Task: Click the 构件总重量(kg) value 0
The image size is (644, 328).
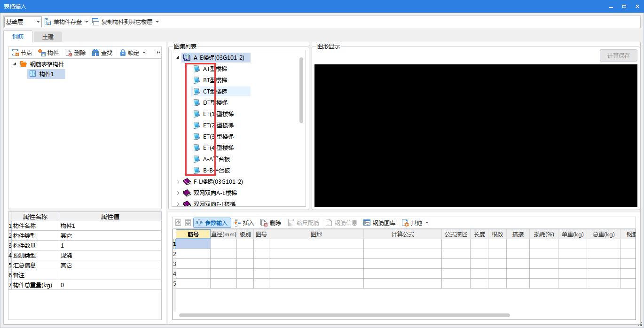Action: click(x=110, y=285)
